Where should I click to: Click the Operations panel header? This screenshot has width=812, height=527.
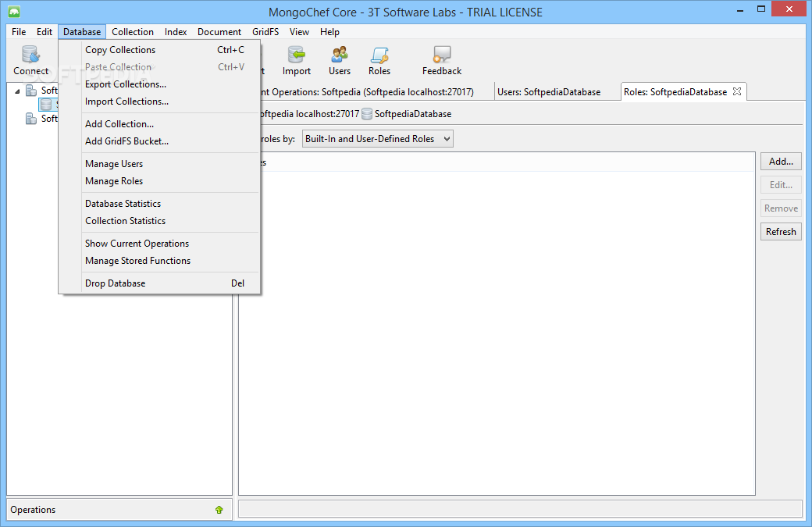click(119, 510)
